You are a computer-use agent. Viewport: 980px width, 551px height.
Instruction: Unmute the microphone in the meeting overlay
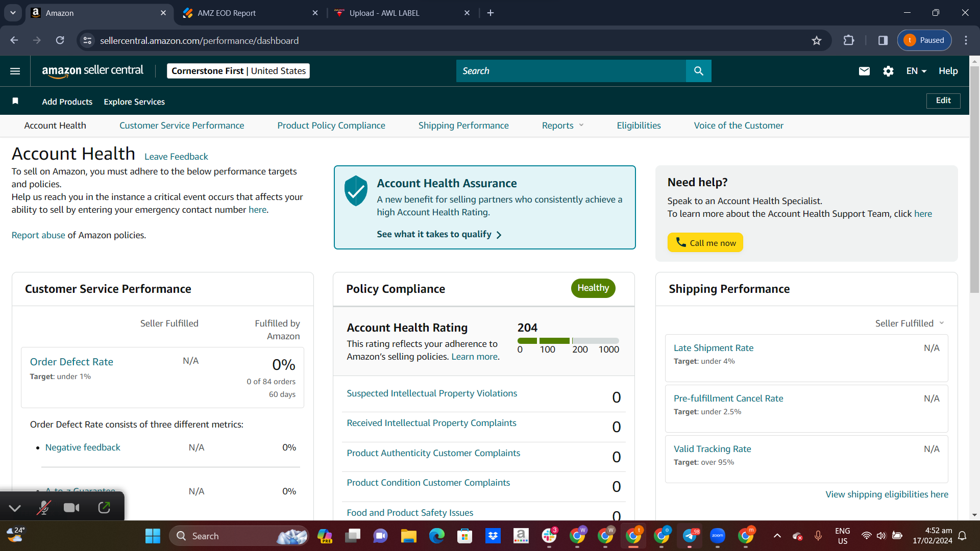[44, 508]
